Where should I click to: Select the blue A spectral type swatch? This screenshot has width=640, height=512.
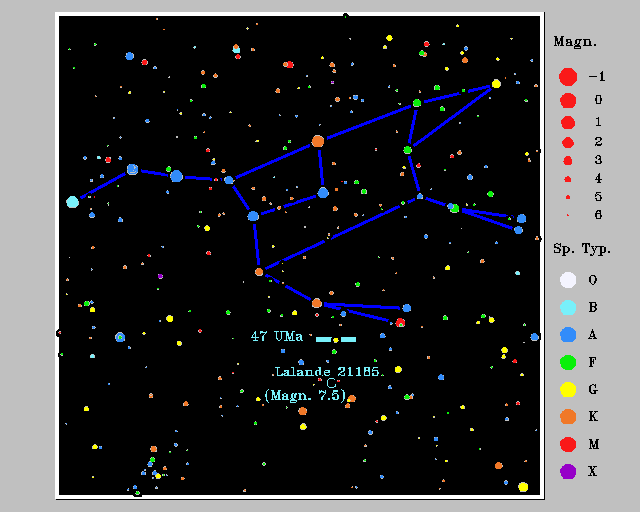[x=568, y=335]
